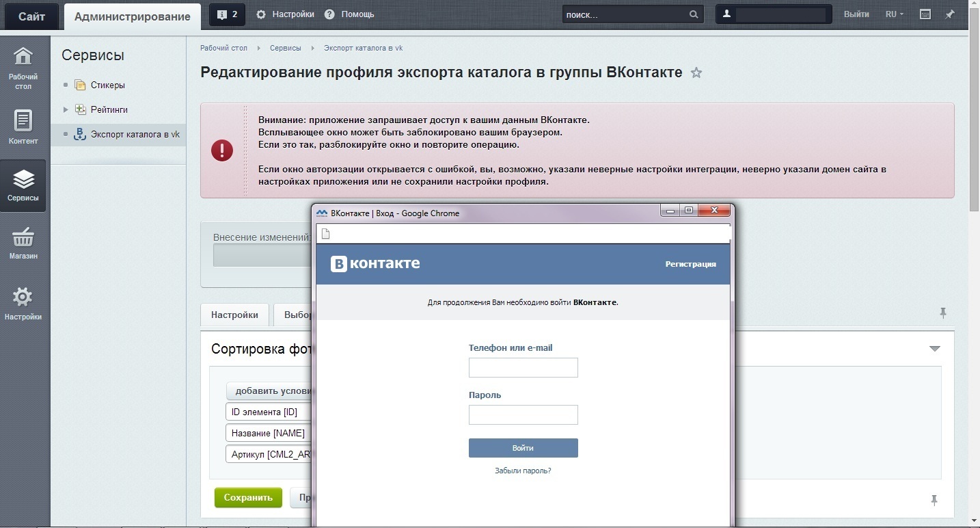The width and height of the screenshot is (980, 528).
Task: Open the RU language dropdown
Action: 893,14
